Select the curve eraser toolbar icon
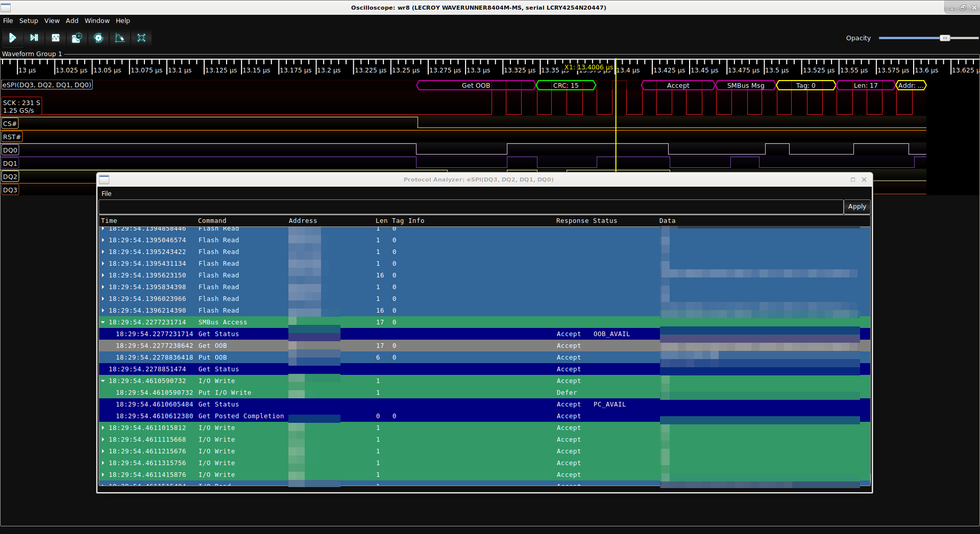 pos(120,38)
